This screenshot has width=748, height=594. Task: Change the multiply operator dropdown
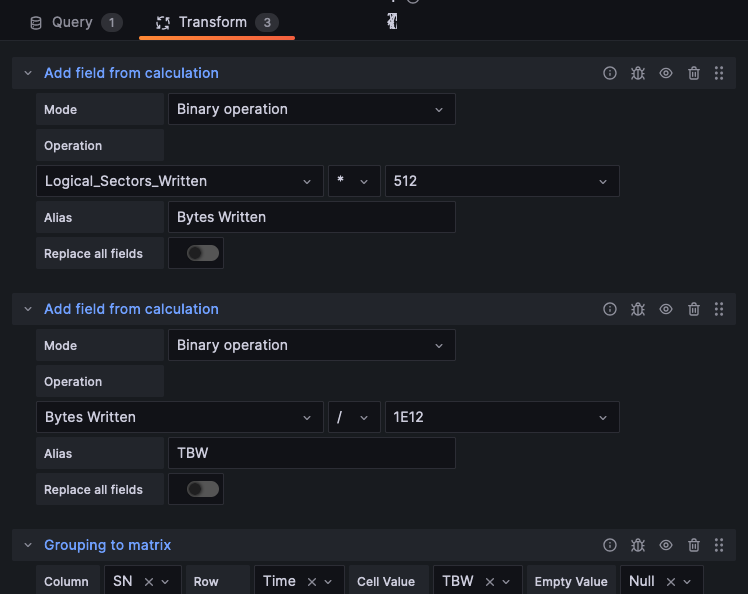click(354, 181)
